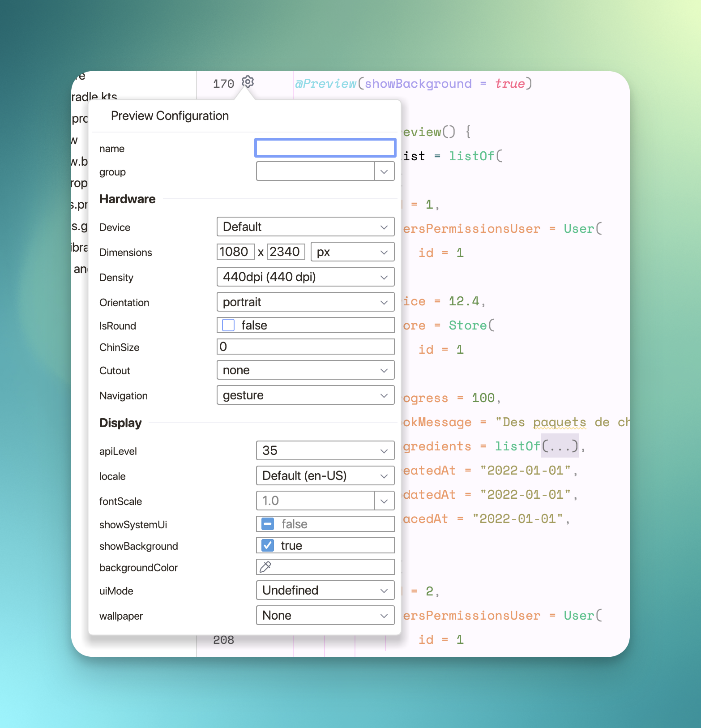The height and width of the screenshot is (728, 701).
Task: Expand the folded listOf(...) code region
Action: click(560, 446)
